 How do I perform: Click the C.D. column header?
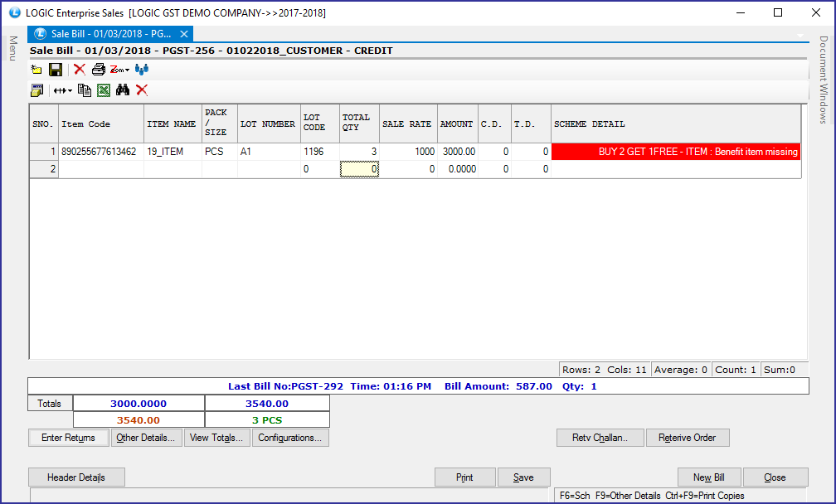pyautogui.click(x=495, y=124)
